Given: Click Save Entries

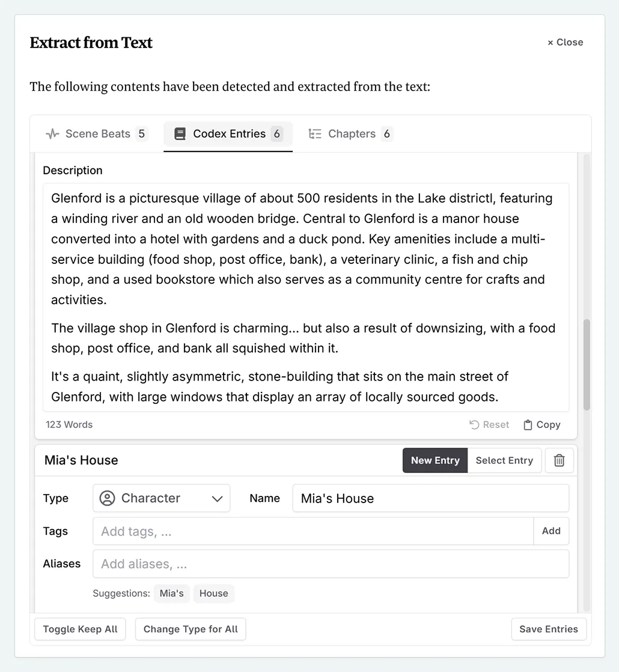Looking at the screenshot, I should click(548, 629).
